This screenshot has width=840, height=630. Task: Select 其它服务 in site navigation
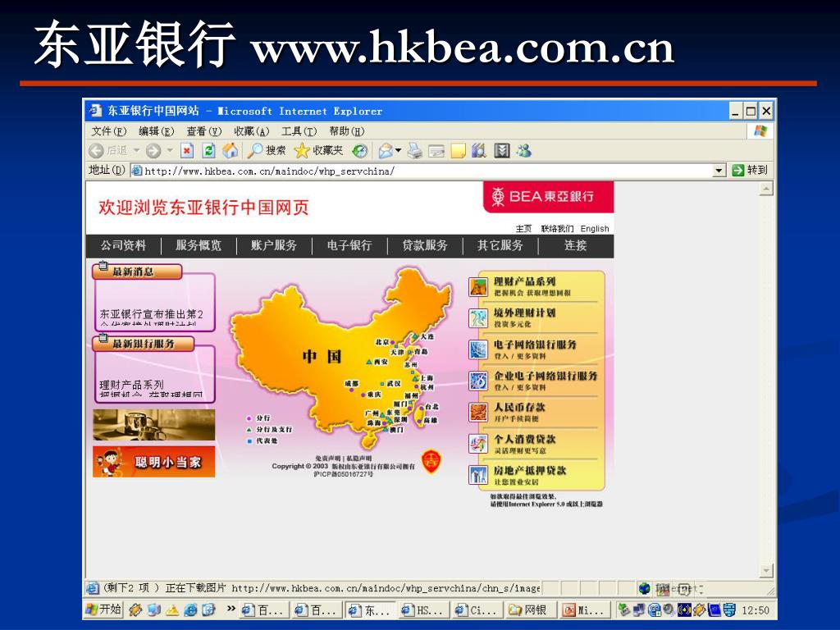[x=500, y=245]
